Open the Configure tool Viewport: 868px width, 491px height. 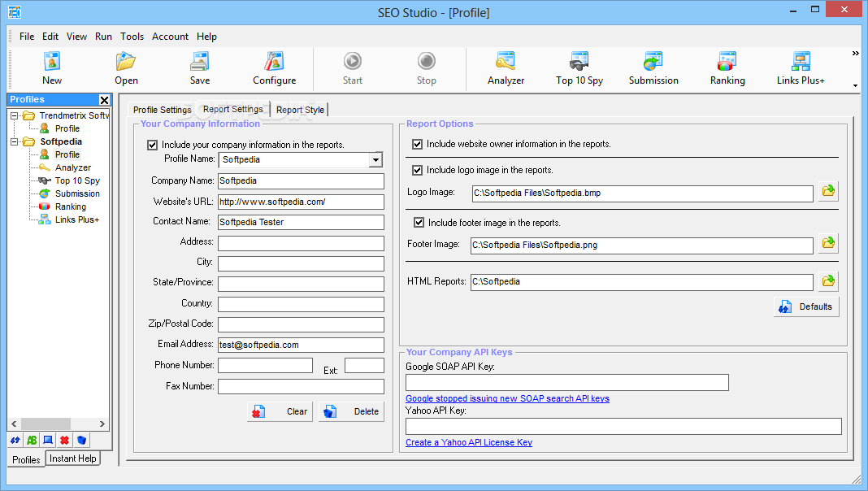tap(274, 68)
